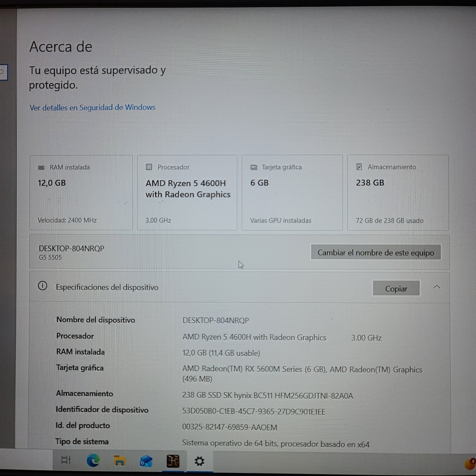Click Velocidad: 2400 MHz text

[x=67, y=220]
